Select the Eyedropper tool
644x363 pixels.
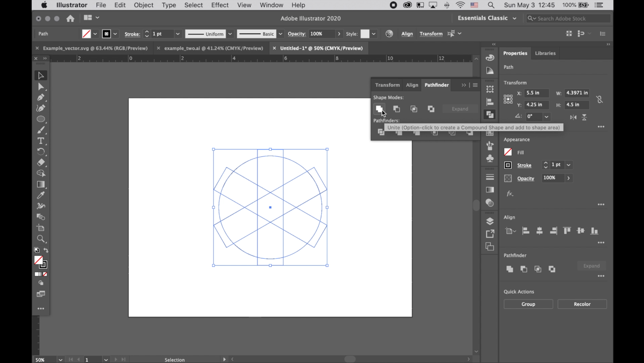point(41,195)
